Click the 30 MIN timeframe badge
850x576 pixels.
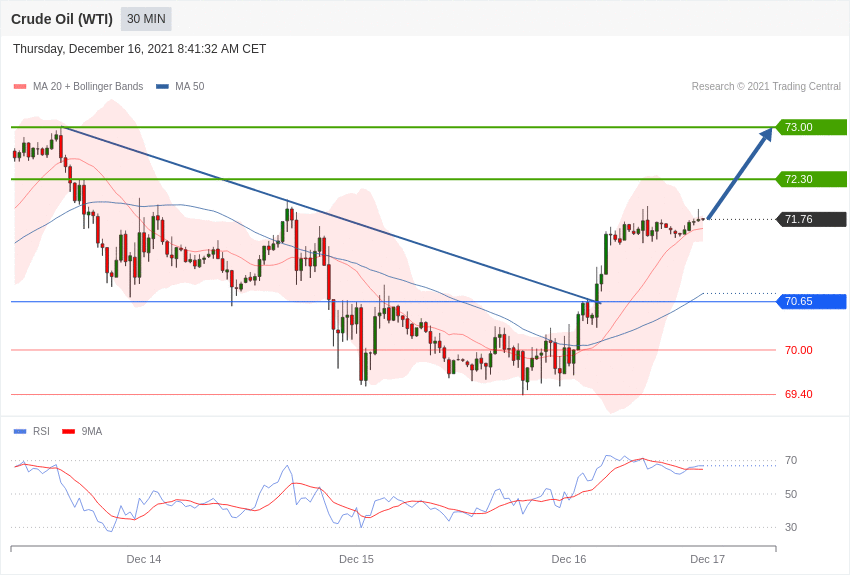click(x=146, y=19)
